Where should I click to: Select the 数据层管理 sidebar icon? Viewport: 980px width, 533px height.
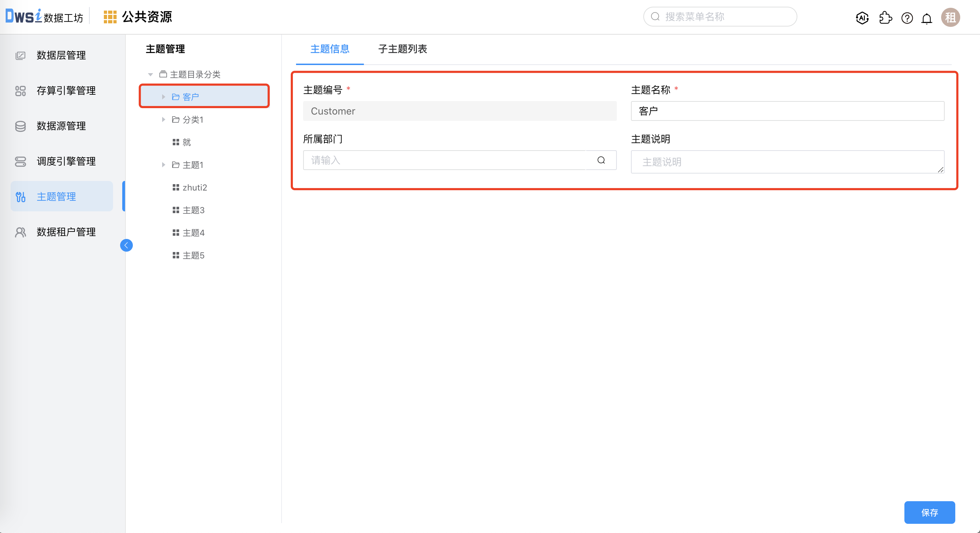pyautogui.click(x=20, y=55)
